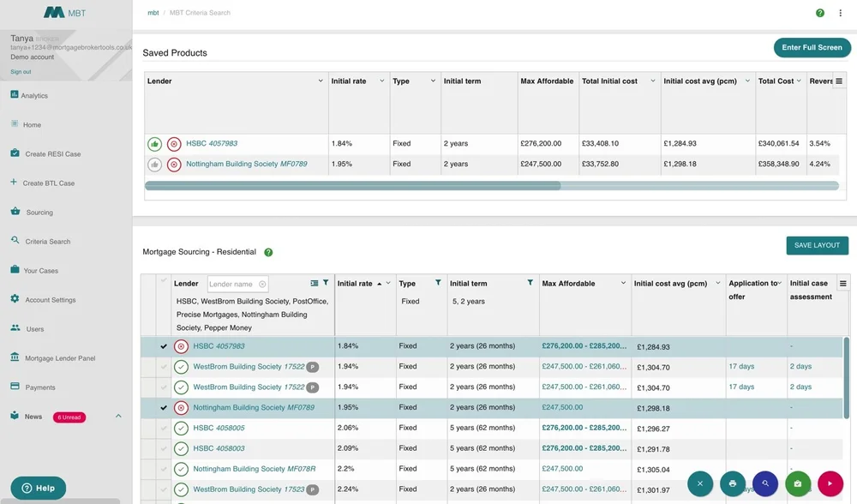Click the round print floating action button
The width and height of the screenshot is (857, 504).
click(x=733, y=483)
